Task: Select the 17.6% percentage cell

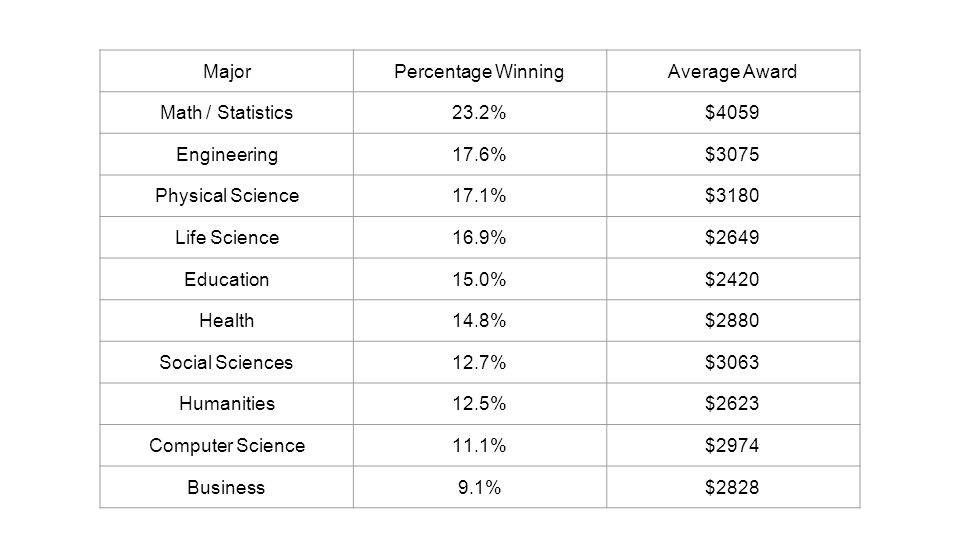Action: pos(479,154)
